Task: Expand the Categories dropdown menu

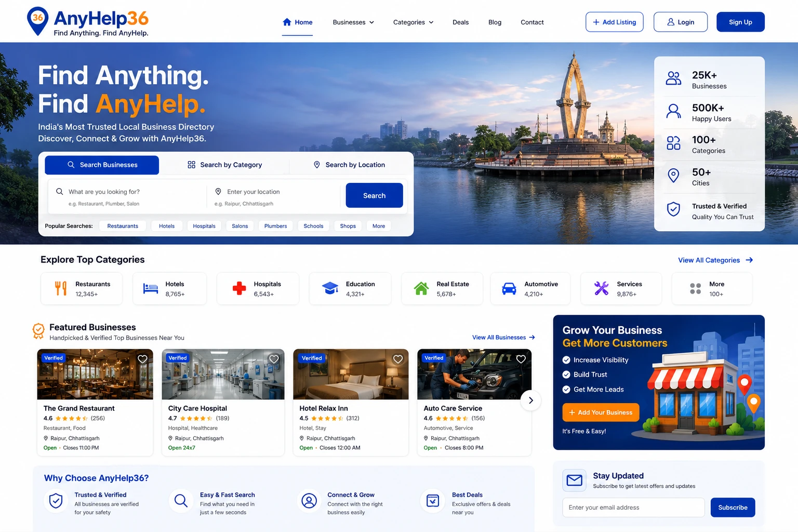Action: (x=413, y=22)
